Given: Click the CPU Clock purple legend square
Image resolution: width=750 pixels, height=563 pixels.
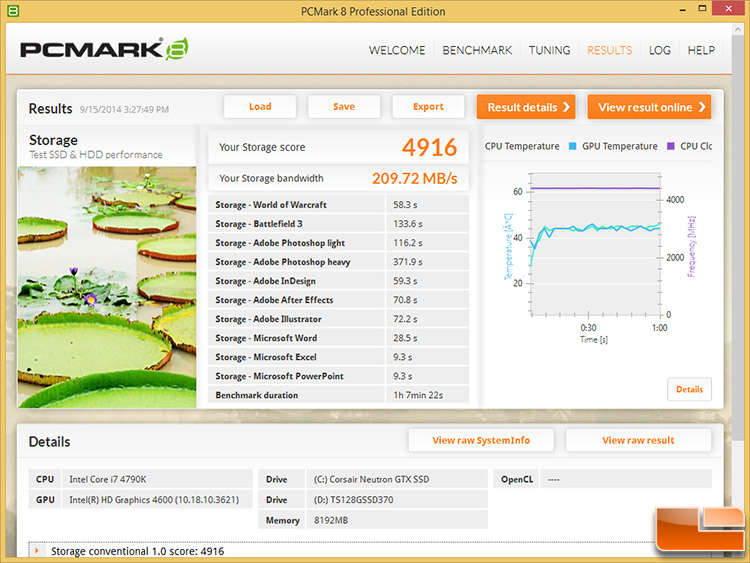Looking at the screenshot, I should [x=671, y=146].
